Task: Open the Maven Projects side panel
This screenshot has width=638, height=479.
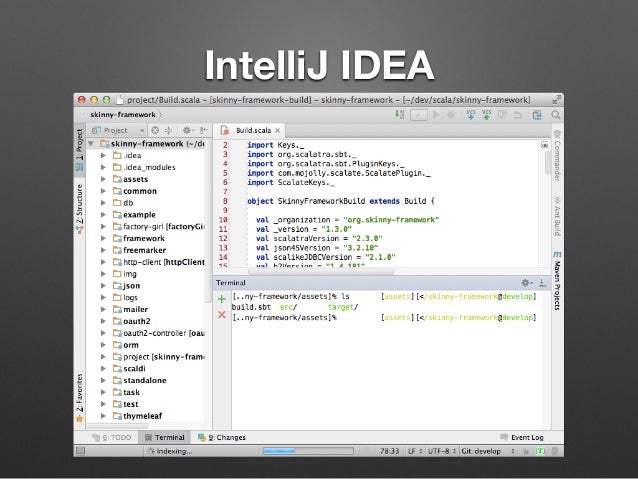Action: click(x=557, y=281)
